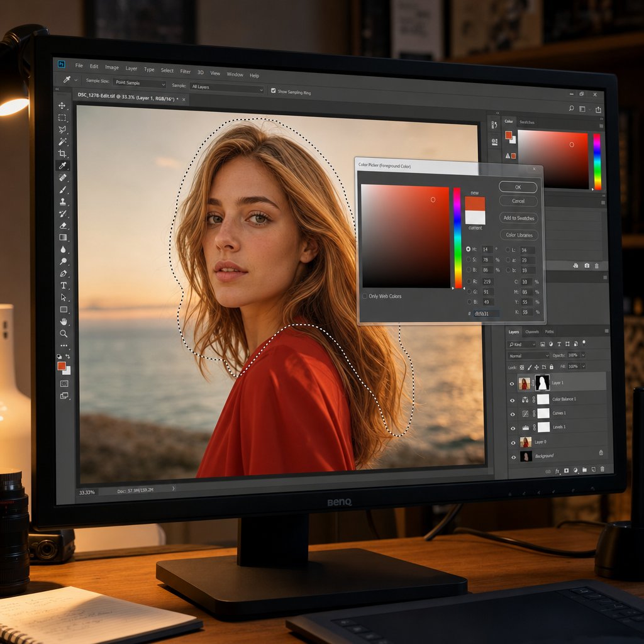644x644 pixels.
Task: Click OK in the Color Picker
Action: point(518,187)
